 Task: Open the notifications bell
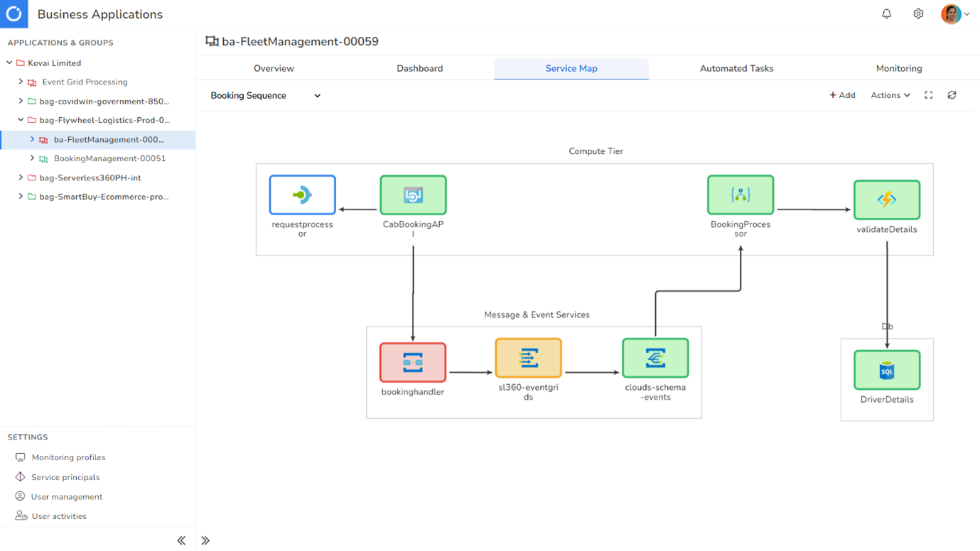tap(886, 14)
